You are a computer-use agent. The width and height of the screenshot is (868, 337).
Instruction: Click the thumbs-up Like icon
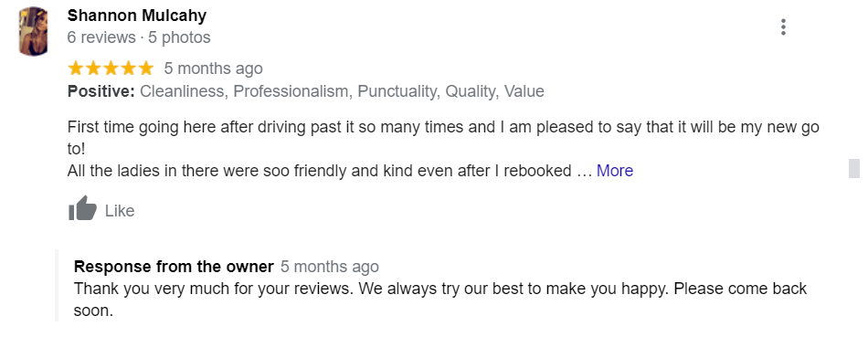click(82, 208)
